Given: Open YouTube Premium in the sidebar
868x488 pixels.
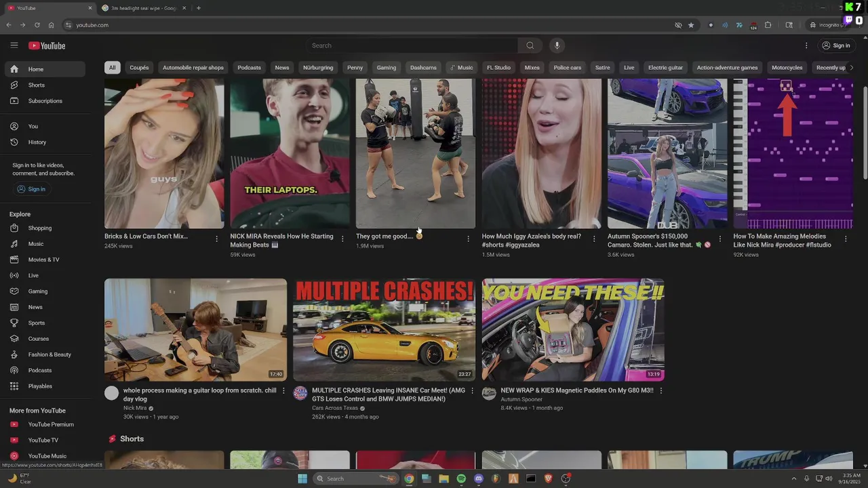Looking at the screenshot, I should tap(45, 424).
